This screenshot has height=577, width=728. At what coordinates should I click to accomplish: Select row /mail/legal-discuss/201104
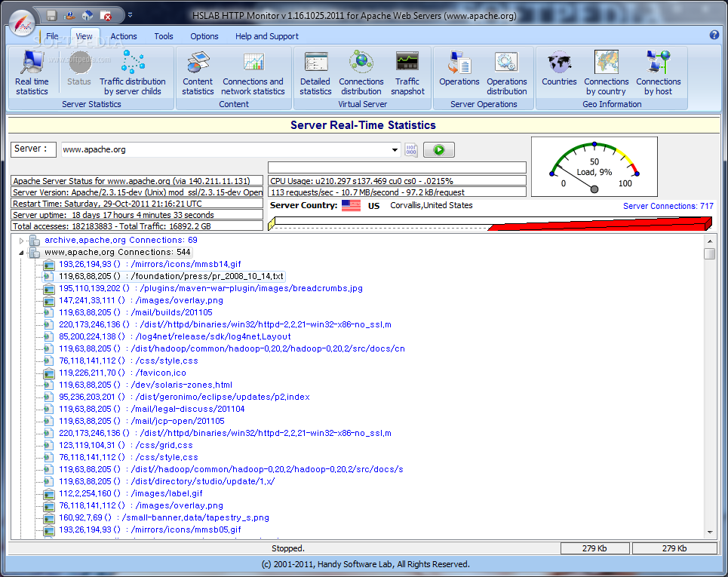[x=152, y=409]
